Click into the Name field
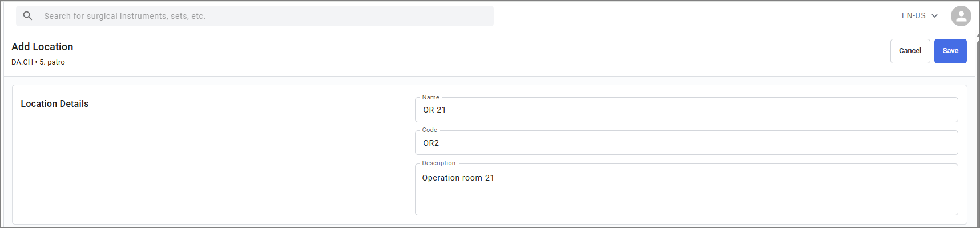 coord(686,110)
